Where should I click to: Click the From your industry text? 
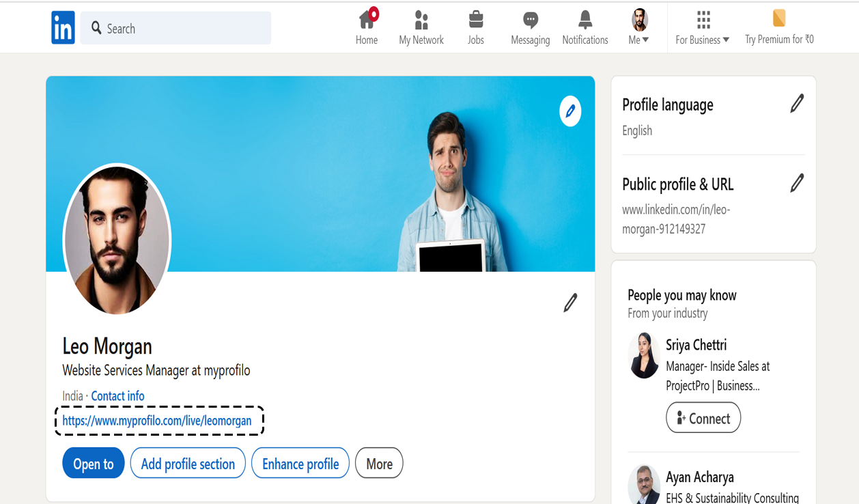tap(668, 313)
